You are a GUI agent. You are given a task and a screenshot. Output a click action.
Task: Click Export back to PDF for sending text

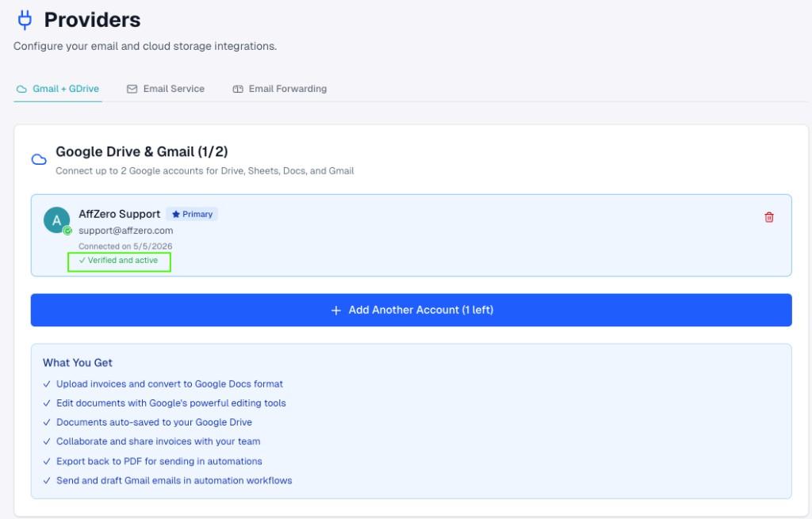(x=159, y=461)
